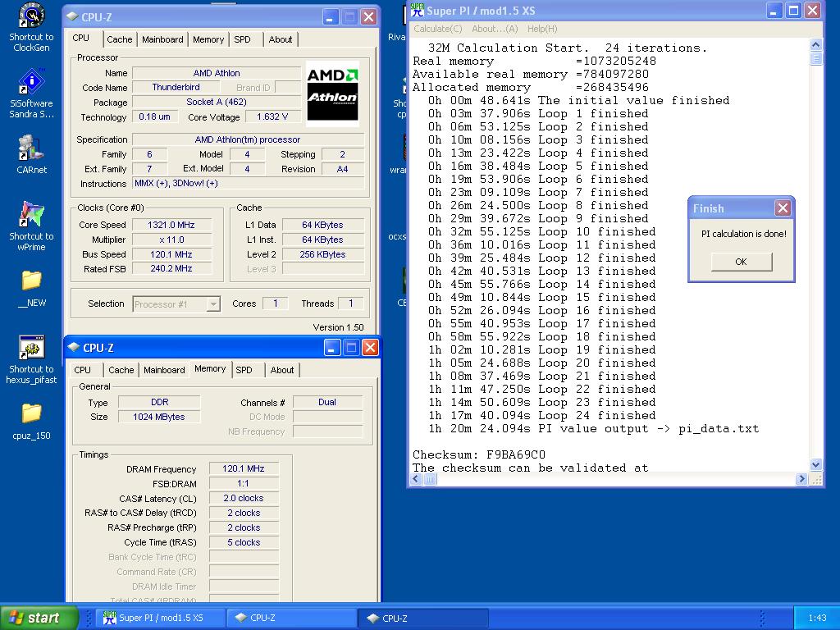Expand the Processor #1 selection dropdown

click(x=213, y=304)
